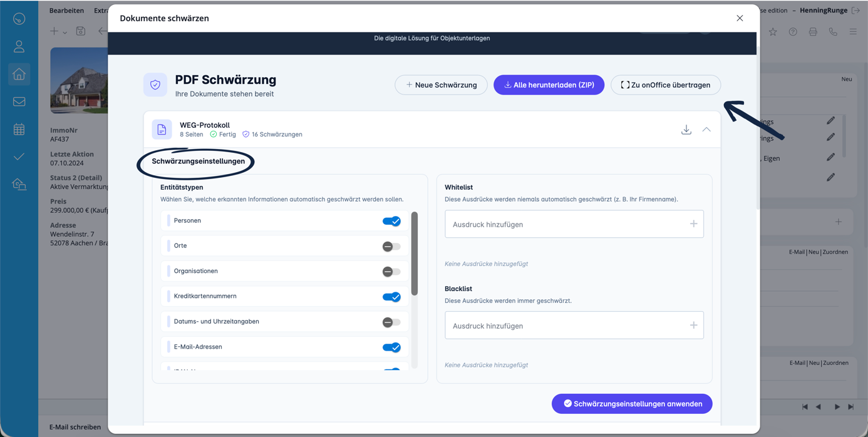Turn off E-Mail-Adressen redaction toggle
The image size is (868, 437).
point(391,347)
